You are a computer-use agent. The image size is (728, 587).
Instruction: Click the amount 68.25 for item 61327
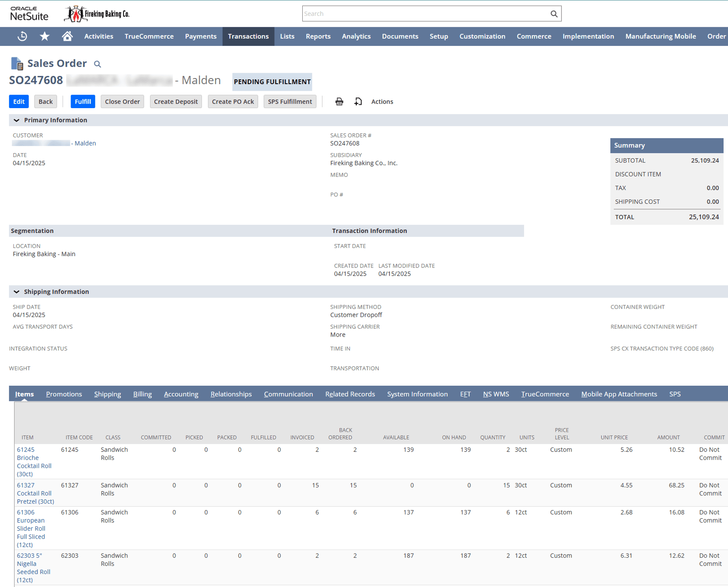click(x=676, y=485)
